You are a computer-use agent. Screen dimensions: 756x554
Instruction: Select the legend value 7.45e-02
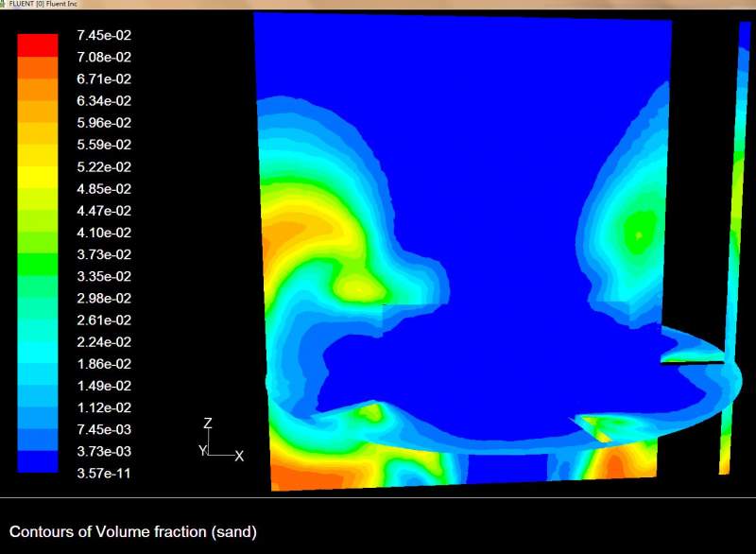(104, 35)
